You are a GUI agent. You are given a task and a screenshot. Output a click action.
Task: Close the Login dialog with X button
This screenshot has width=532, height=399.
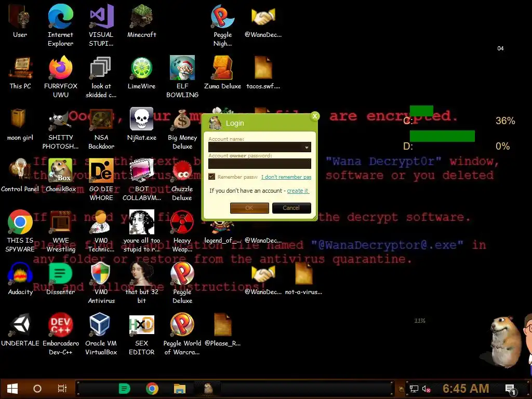coord(315,116)
